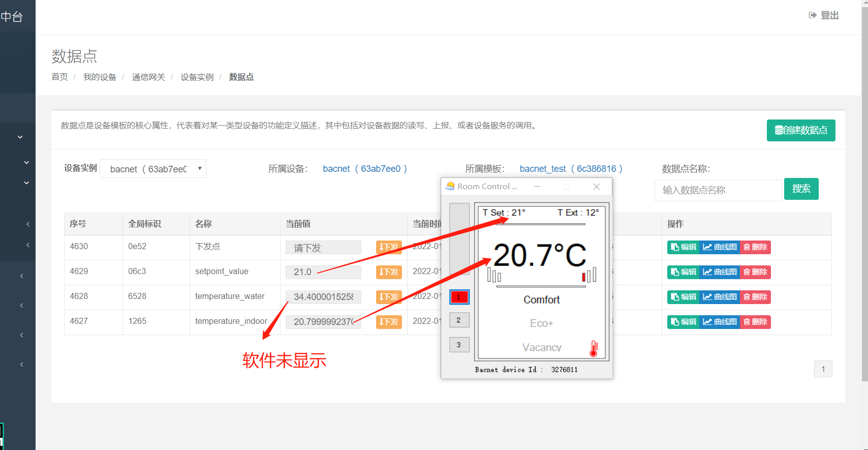Click 下发 button for temperature_water row
This screenshot has height=450, width=868.
coord(389,297)
